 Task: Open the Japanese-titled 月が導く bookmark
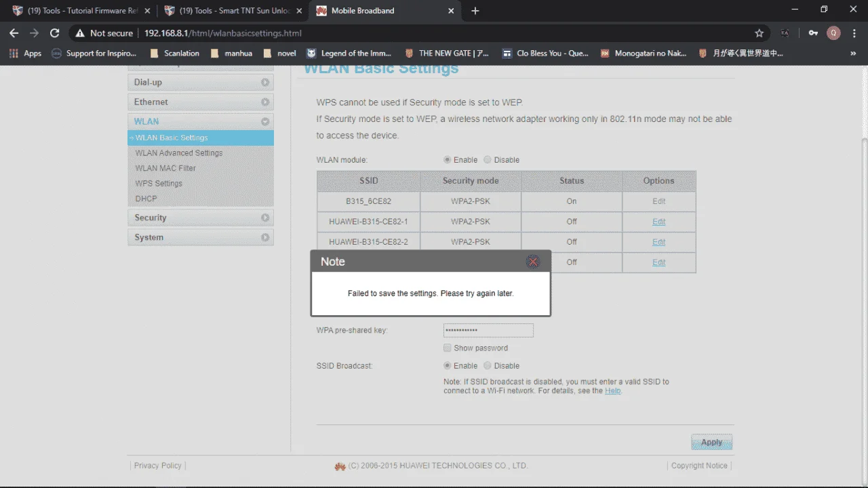coord(741,53)
